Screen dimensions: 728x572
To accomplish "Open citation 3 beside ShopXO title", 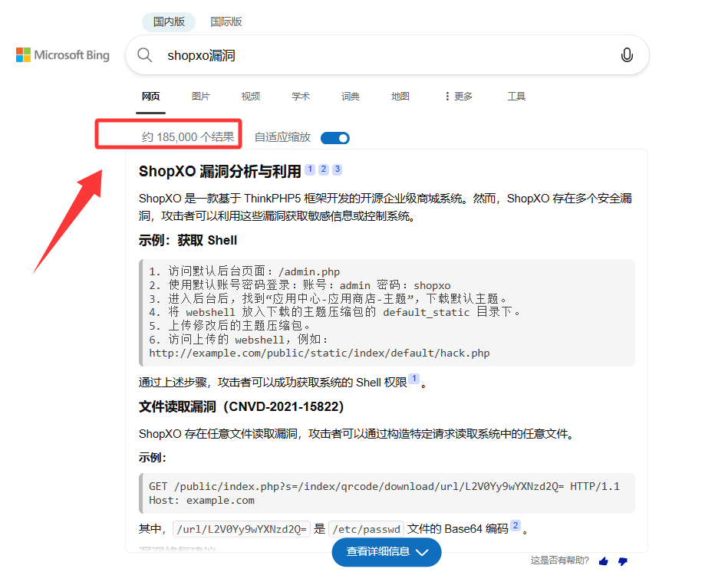I will coord(338,169).
